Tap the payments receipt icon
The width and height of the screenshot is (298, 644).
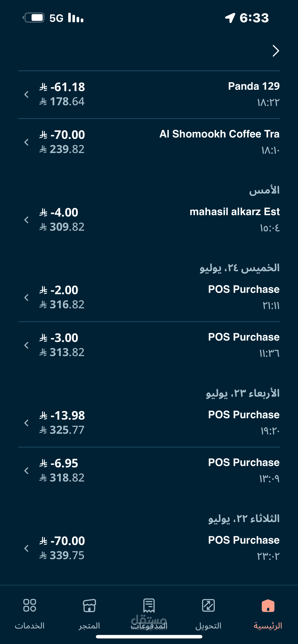point(149,606)
